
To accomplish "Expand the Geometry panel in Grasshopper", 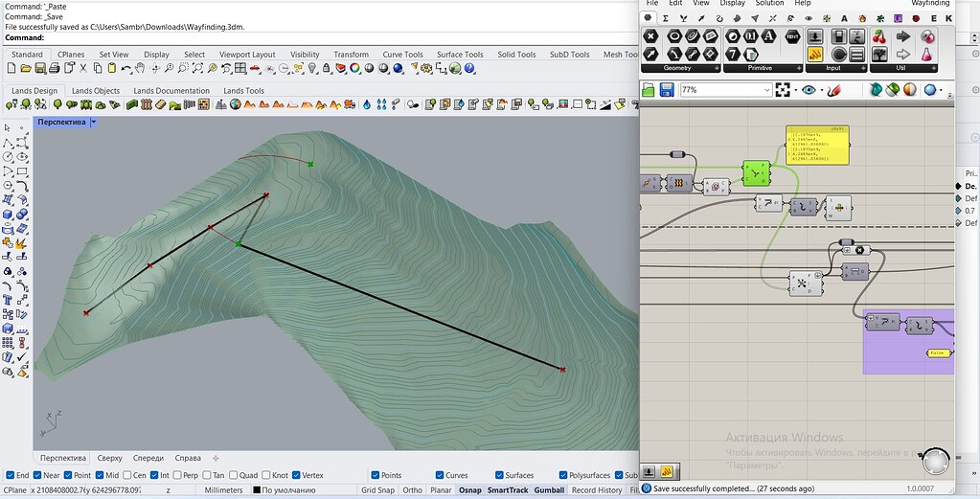I will 717,68.
